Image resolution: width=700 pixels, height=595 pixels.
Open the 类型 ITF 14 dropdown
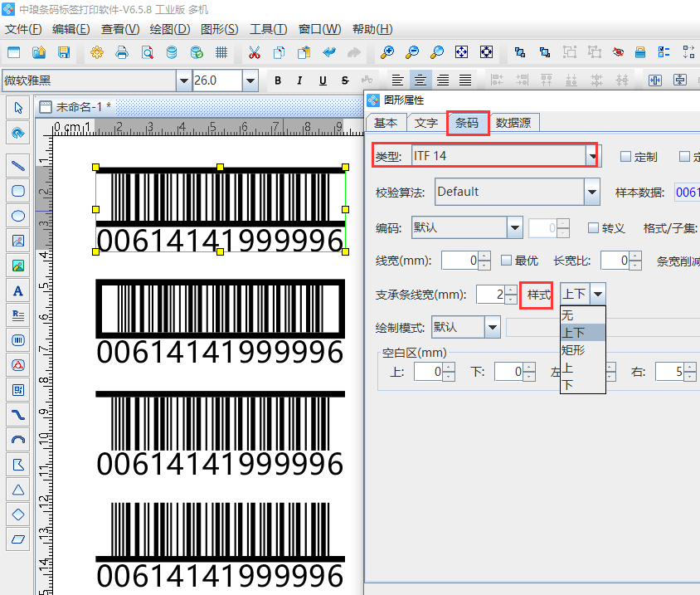[x=593, y=156]
